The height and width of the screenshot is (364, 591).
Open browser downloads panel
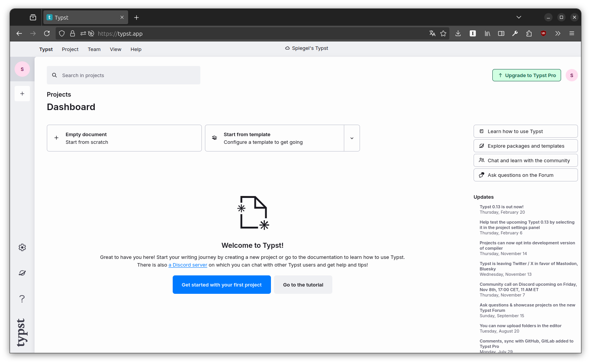click(458, 33)
